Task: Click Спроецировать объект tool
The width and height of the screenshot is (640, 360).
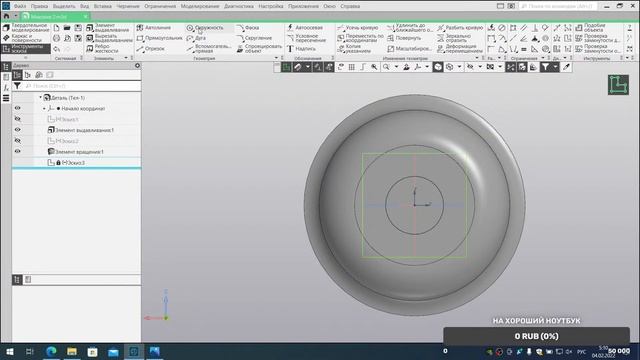Action: coord(259,49)
